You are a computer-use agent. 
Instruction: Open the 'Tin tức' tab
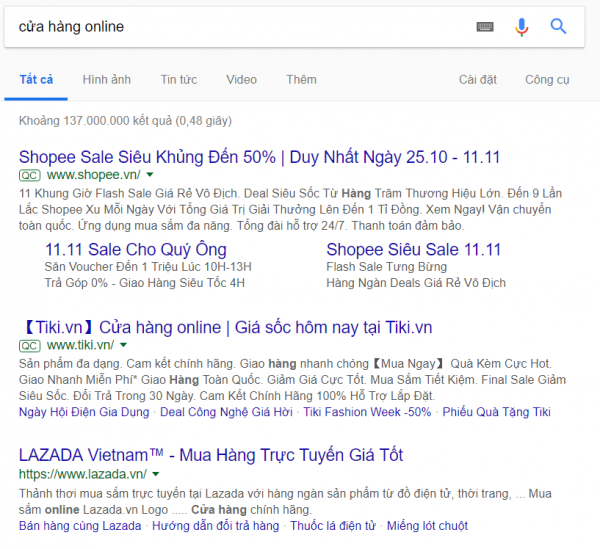[x=179, y=80]
